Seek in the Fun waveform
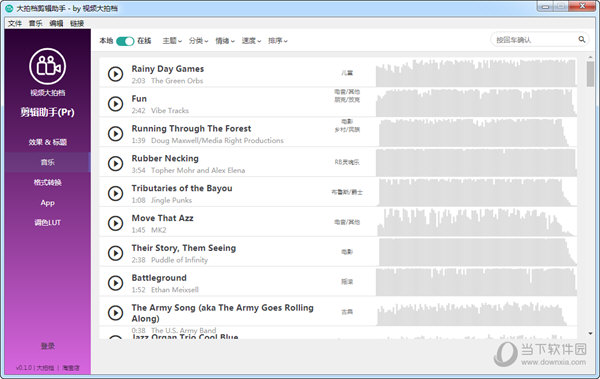Image resolution: width=600 pixels, height=379 pixels. 476,103
